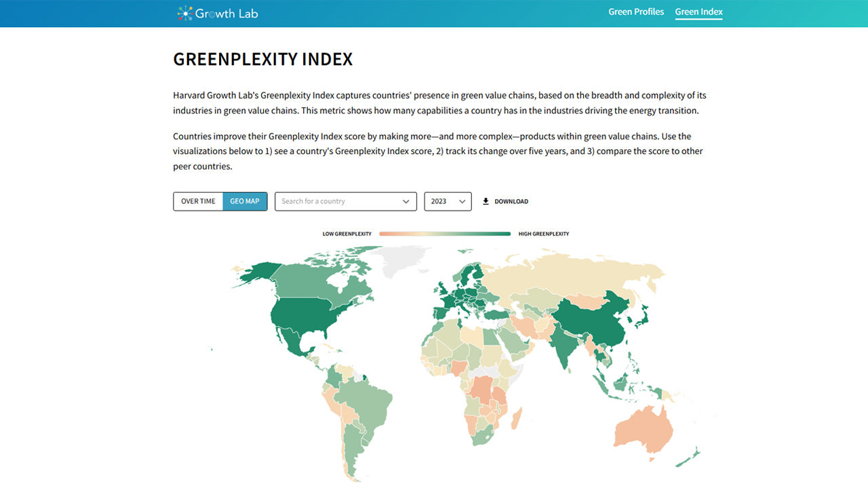
Task: Go to the Green Index tab
Action: tap(698, 12)
